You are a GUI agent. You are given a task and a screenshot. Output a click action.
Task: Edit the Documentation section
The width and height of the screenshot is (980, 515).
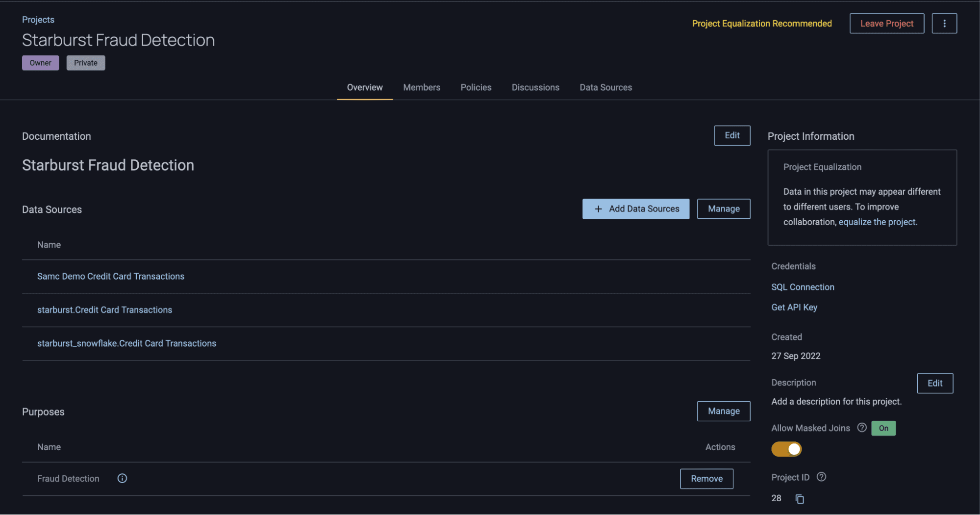(x=732, y=135)
